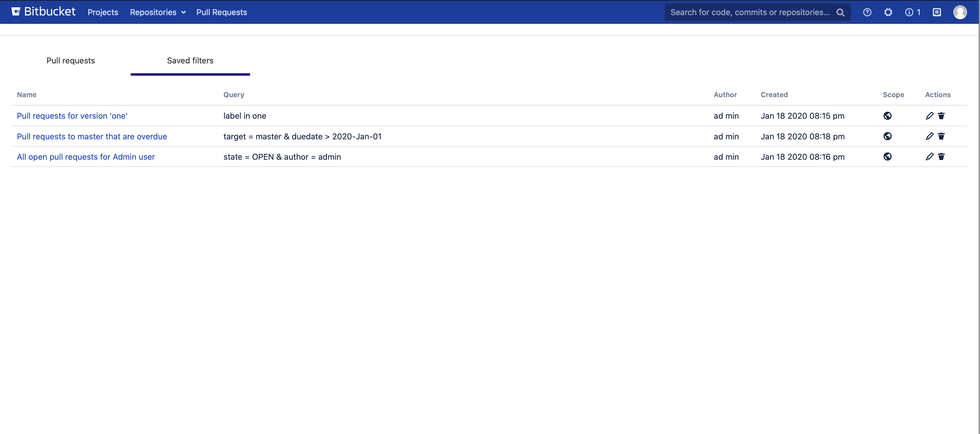This screenshot has height=434, width=980.
Task: Click the Name column header
Action: [x=26, y=95]
